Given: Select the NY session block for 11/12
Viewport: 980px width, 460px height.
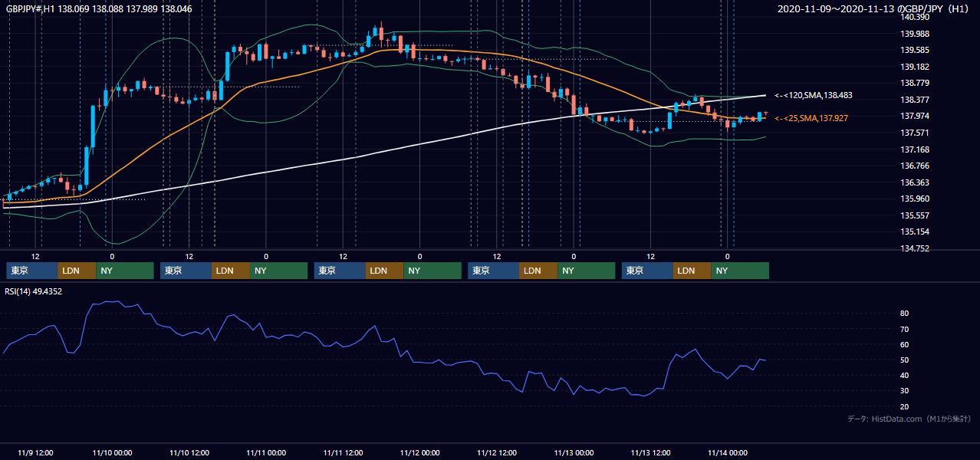Looking at the screenshot, I should (587, 271).
